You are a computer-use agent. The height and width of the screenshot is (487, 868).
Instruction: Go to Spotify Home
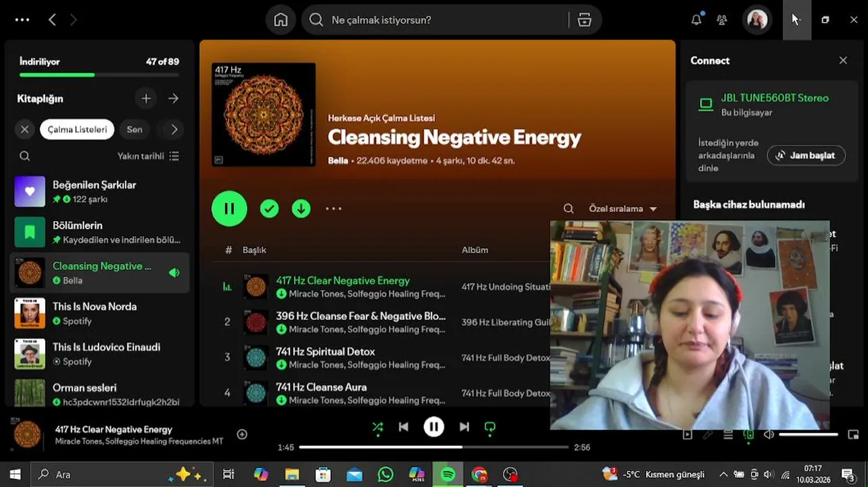point(281,20)
